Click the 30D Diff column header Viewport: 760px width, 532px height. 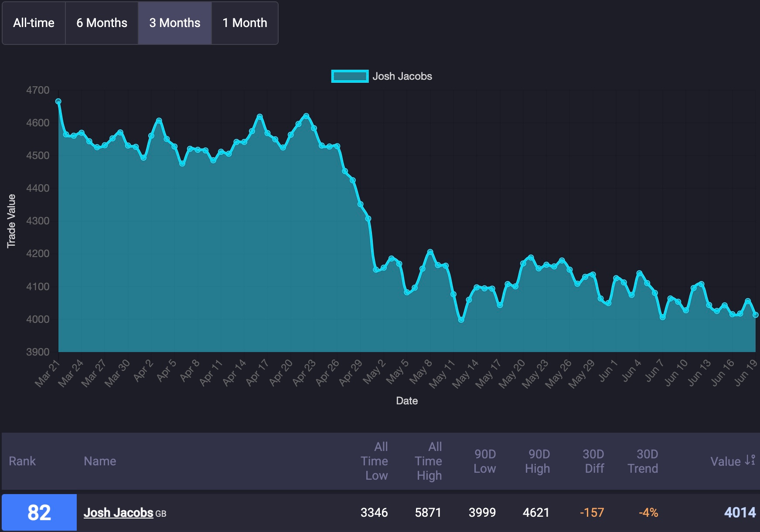594,461
